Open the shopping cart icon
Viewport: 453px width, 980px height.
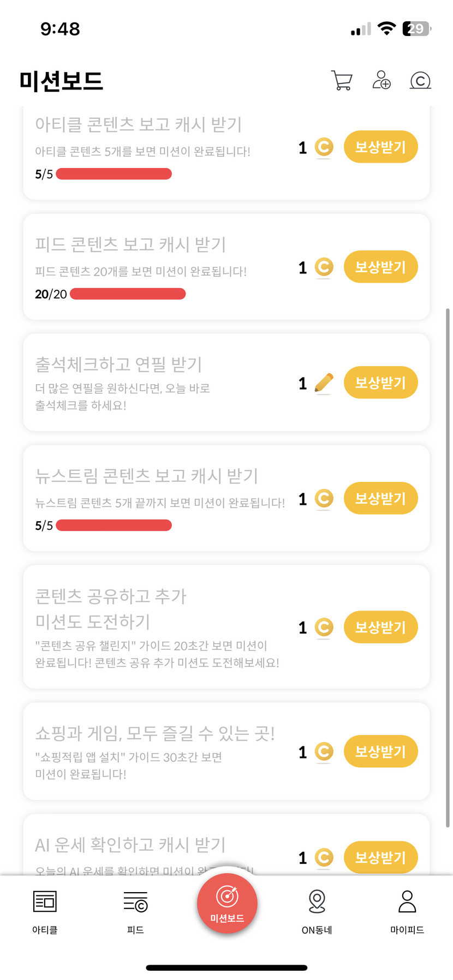click(x=342, y=81)
